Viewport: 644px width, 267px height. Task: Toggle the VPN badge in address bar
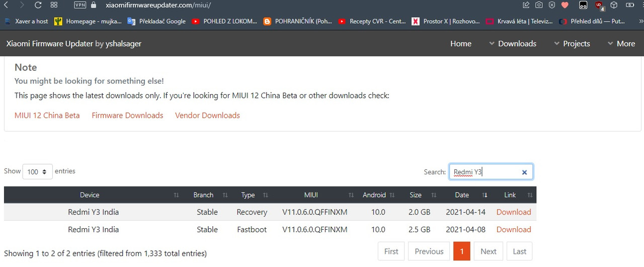pyautogui.click(x=79, y=5)
